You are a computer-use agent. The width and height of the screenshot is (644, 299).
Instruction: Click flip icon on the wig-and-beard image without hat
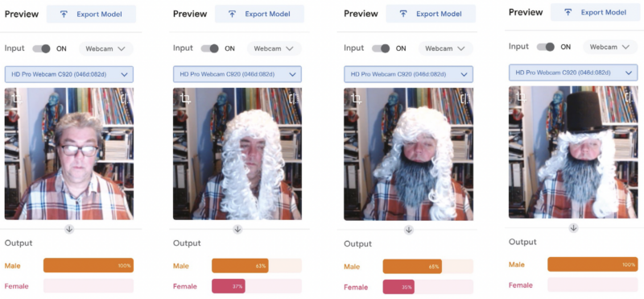(x=465, y=98)
